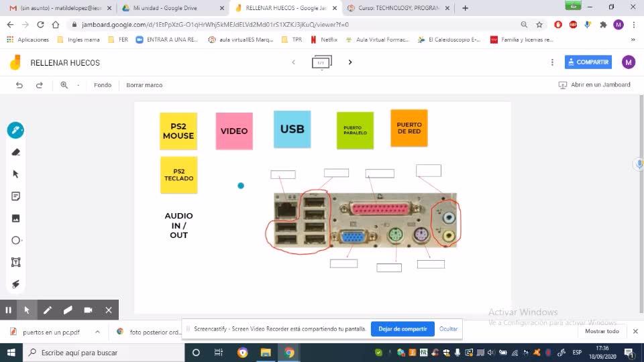
Task: Go to the previous frame
Action: [x=294, y=62]
